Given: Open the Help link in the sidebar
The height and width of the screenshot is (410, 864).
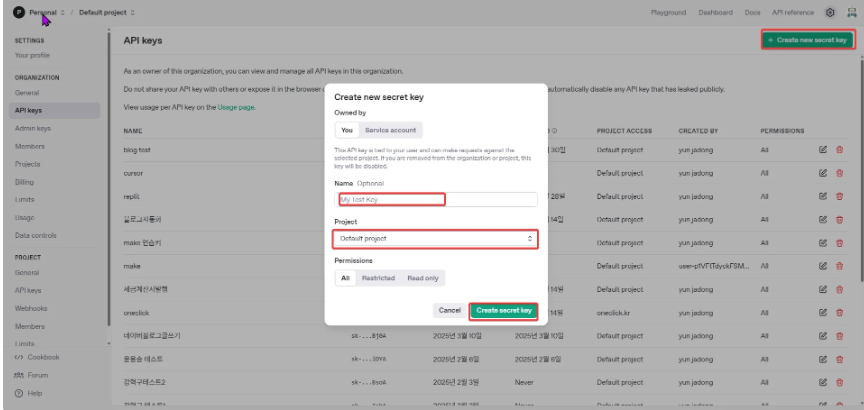Looking at the screenshot, I should click(x=29, y=393).
